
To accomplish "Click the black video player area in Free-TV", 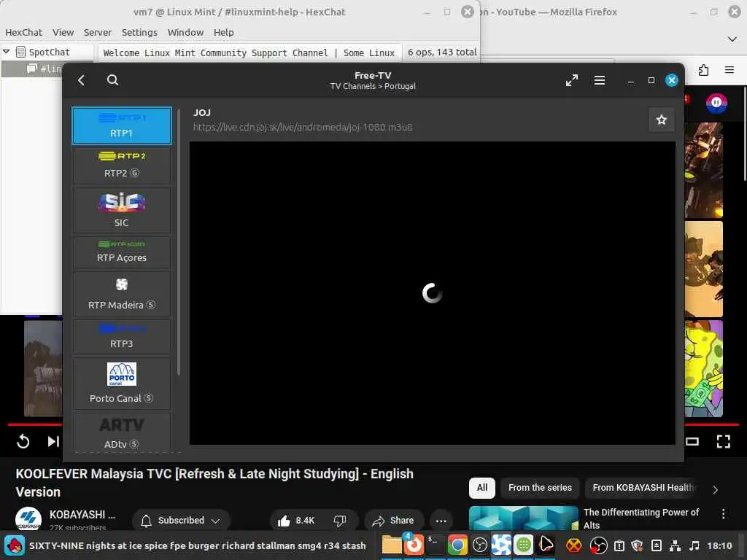I will tap(432, 293).
